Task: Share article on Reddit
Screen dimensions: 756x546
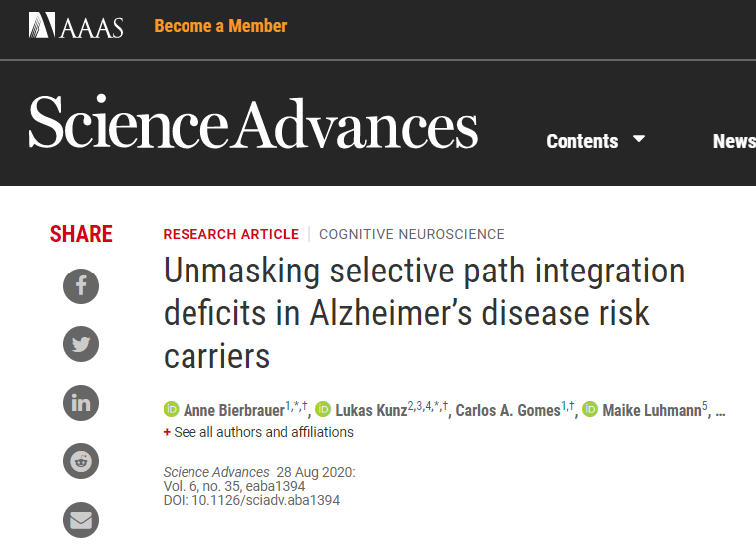Action: [x=81, y=461]
